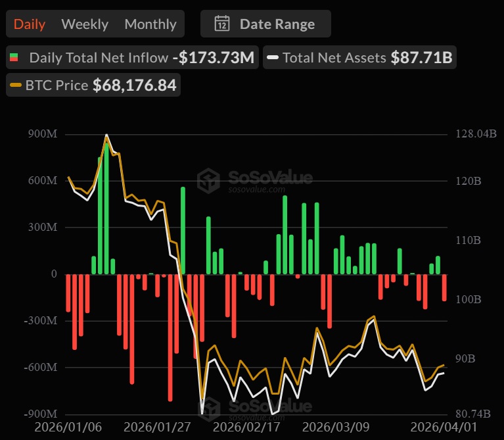
Task: Click the 2026/02/17 date label
Action: point(246,427)
